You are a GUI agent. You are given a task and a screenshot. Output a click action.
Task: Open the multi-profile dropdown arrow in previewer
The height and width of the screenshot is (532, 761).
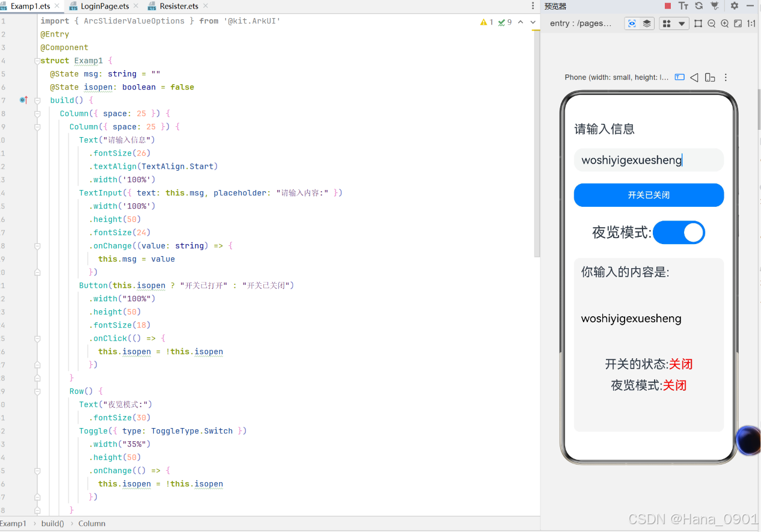pyautogui.click(x=682, y=23)
